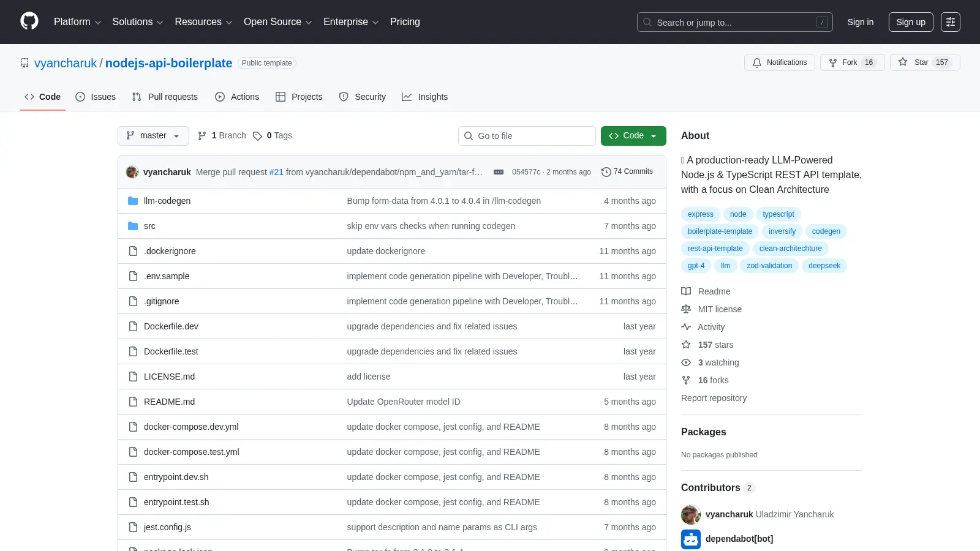Expand the Enterprise menu
The height and width of the screenshot is (551, 980).
(351, 22)
